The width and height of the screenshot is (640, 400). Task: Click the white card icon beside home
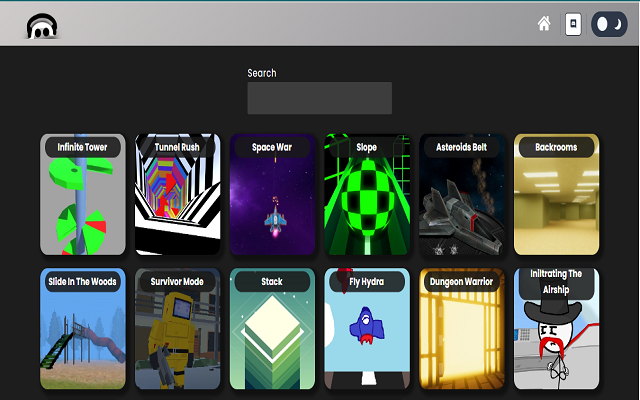pyautogui.click(x=573, y=24)
